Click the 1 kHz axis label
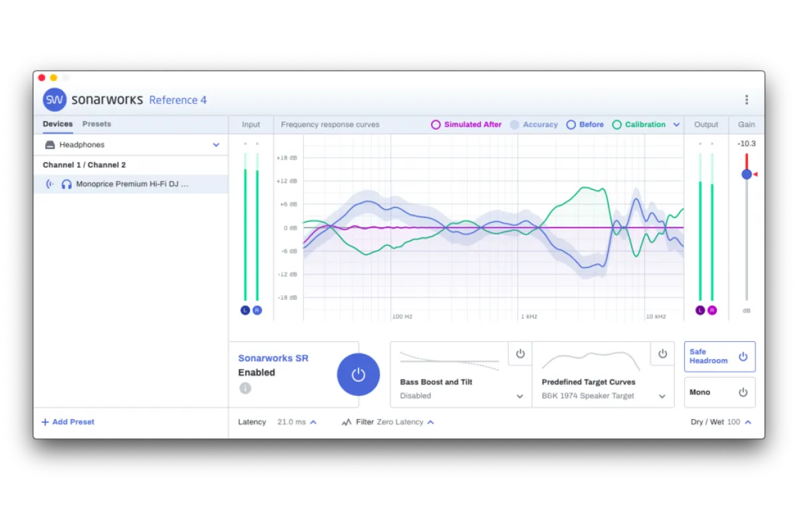This screenshot has height=532, width=798. pyautogui.click(x=529, y=317)
